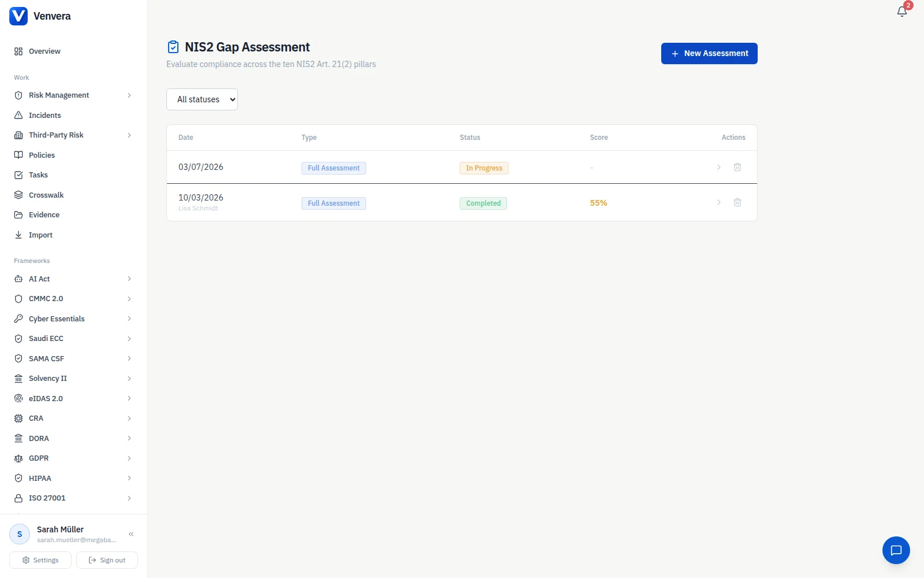The height and width of the screenshot is (578, 924).
Task: Expand Third-Party Risk submenu chevron
Action: click(x=129, y=135)
